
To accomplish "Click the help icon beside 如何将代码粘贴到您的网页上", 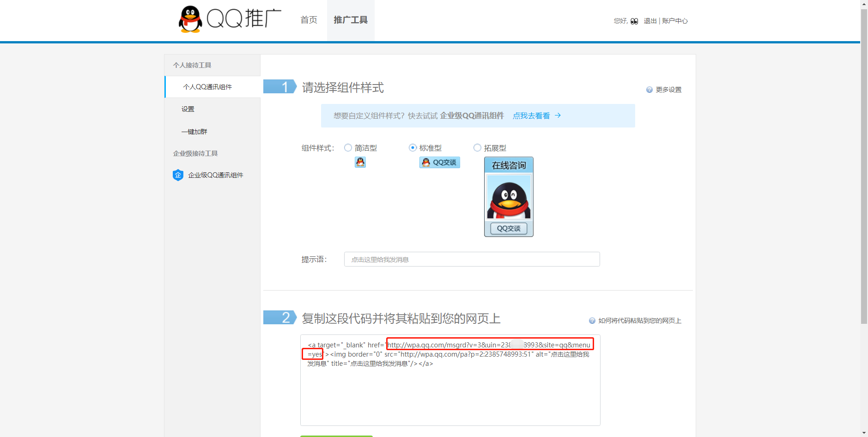I will pos(592,321).
